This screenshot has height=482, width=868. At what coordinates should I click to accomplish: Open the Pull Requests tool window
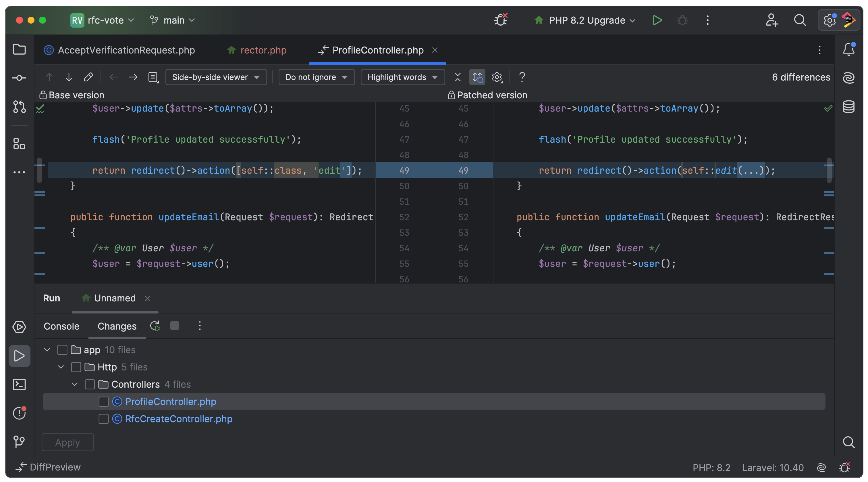[x=19, y=107]
